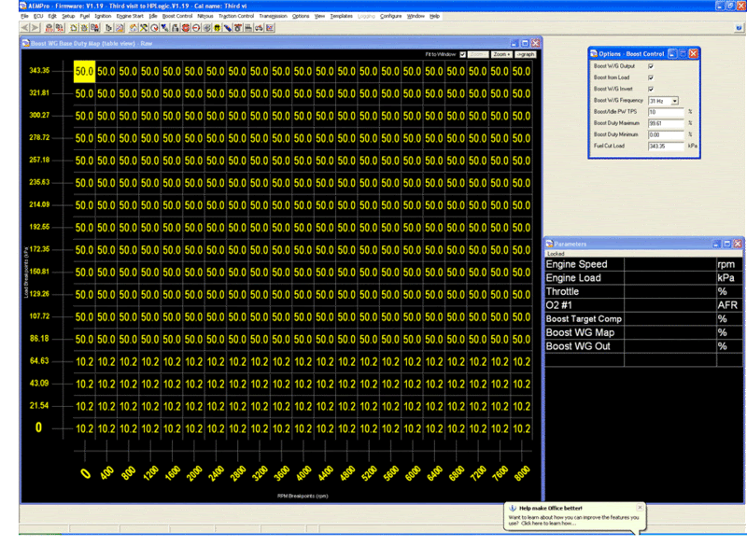Click the yellow square toolbar icon
The image size is (747, 560).
click(x=218, y=28)
